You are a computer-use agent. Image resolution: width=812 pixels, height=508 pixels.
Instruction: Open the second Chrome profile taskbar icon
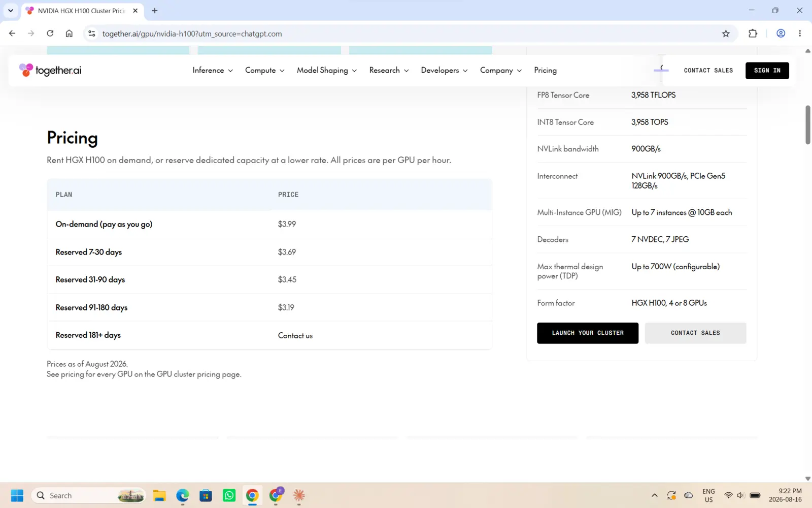[276, 495]
